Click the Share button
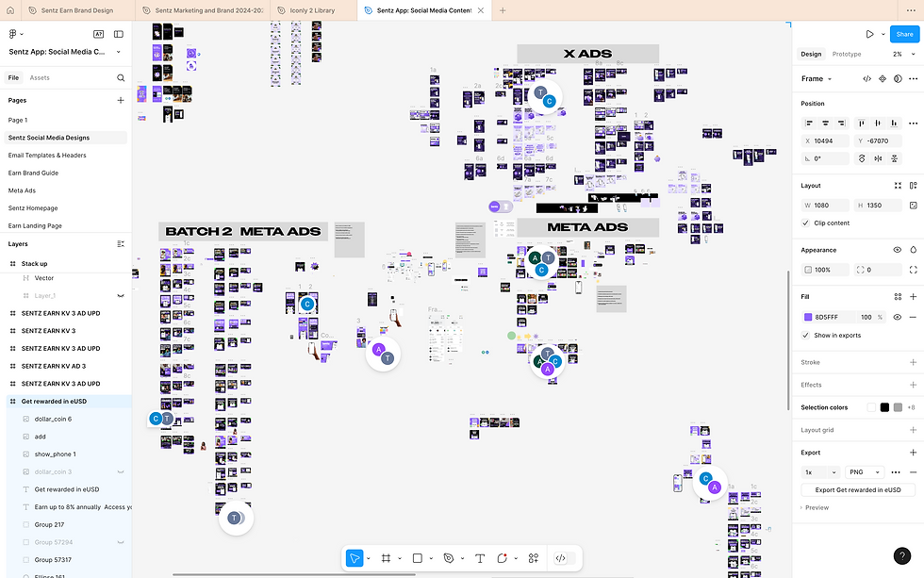This screenshot has height=578, width=924. point(904,34)
